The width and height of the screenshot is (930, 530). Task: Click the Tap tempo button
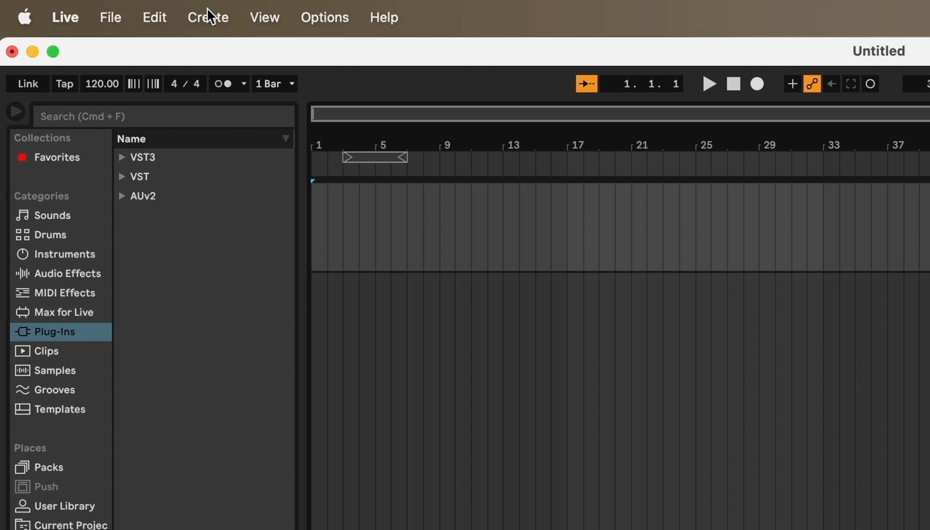pyautogui.click(x=64, y=84)
